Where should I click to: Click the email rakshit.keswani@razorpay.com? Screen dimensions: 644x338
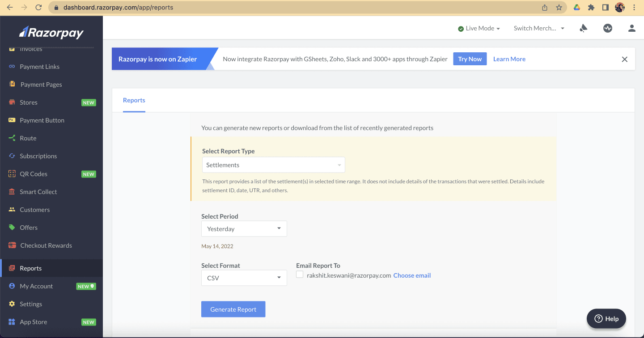click(349, 275)
